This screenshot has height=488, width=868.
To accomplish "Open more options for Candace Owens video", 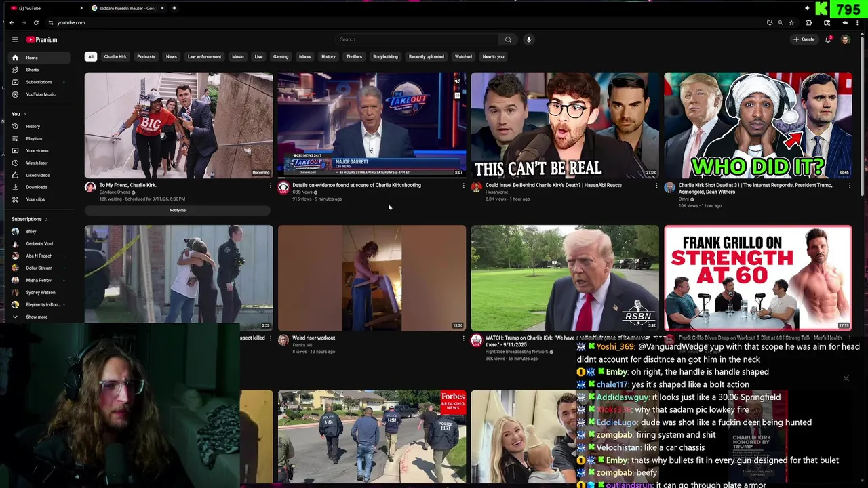I will pyautogui.click(x=271, y=186).
